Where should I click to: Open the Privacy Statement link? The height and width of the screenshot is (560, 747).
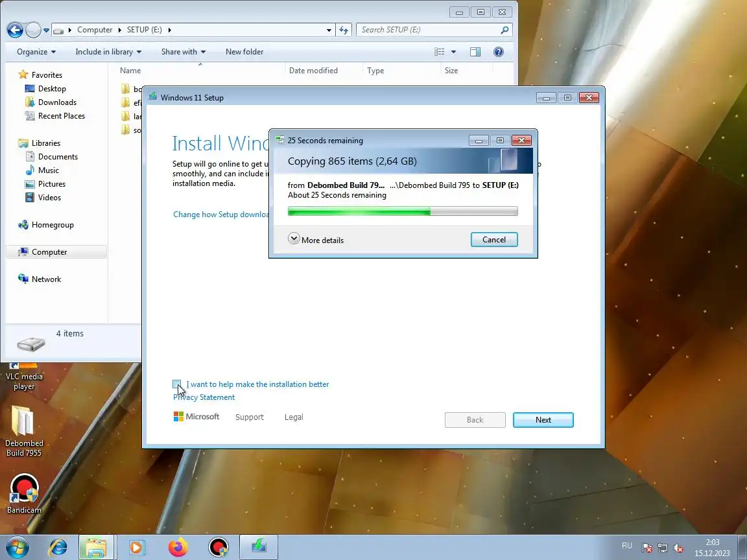pos(204,397)
